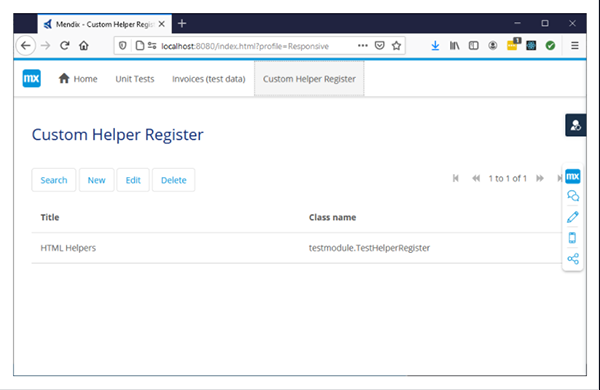Select the HTML Helpers row
The height and width of the screenshot is (390, 600).
[297, 248]
